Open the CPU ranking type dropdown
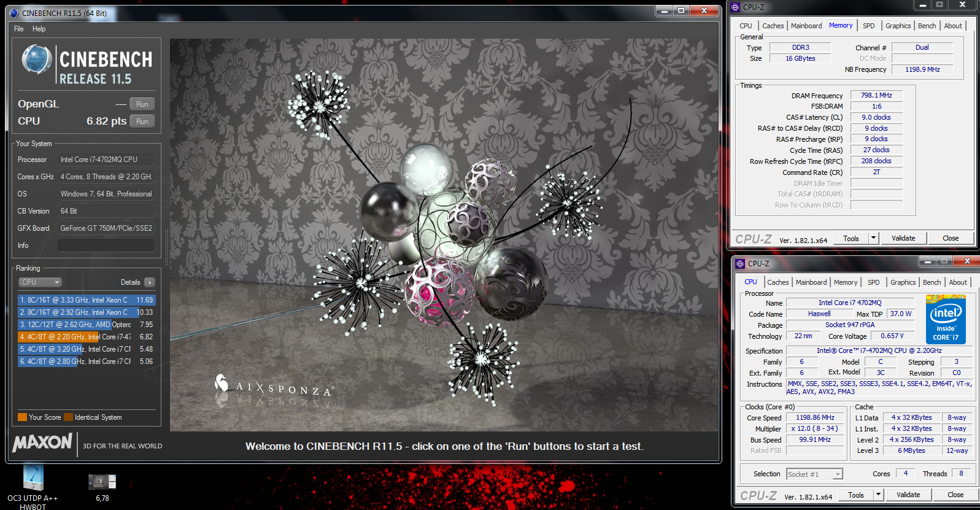Image resolution: width=980 pixels, height=510 pixels. pos(40,282)
